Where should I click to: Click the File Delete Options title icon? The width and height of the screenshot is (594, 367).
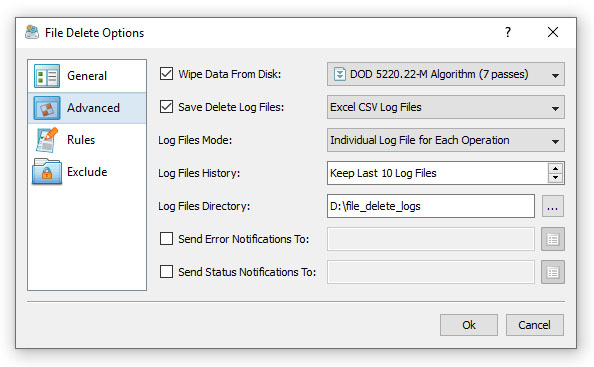[32, 33]
